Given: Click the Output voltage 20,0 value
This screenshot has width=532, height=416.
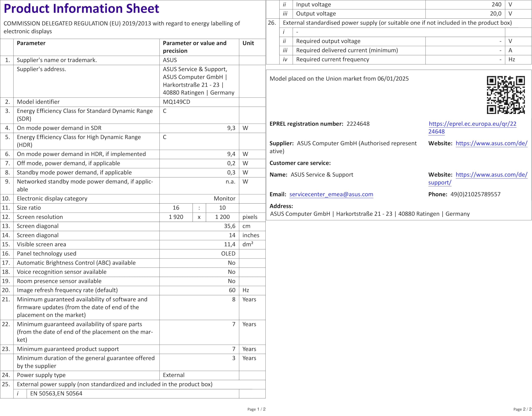Looking at the screenshot, I should pyautogui.click(x=495, y=14).
